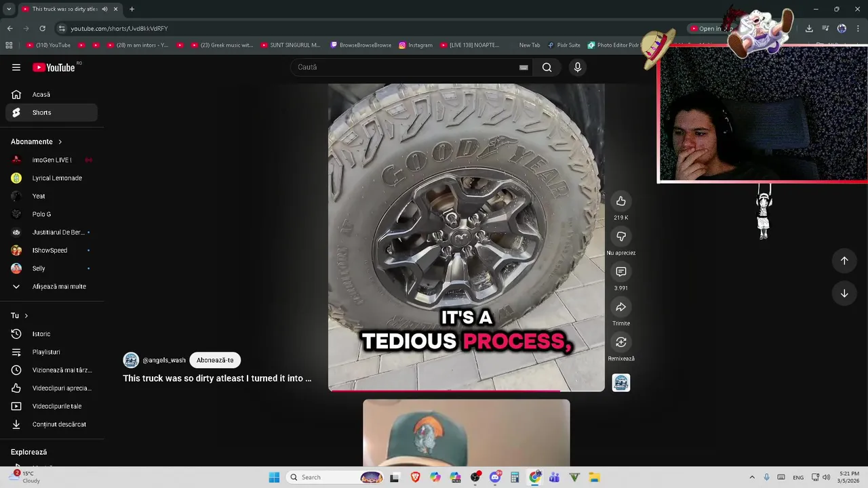The image size is (868, 488).
Task: Open Brave browser from taskbar
Action: pos(415,477)
